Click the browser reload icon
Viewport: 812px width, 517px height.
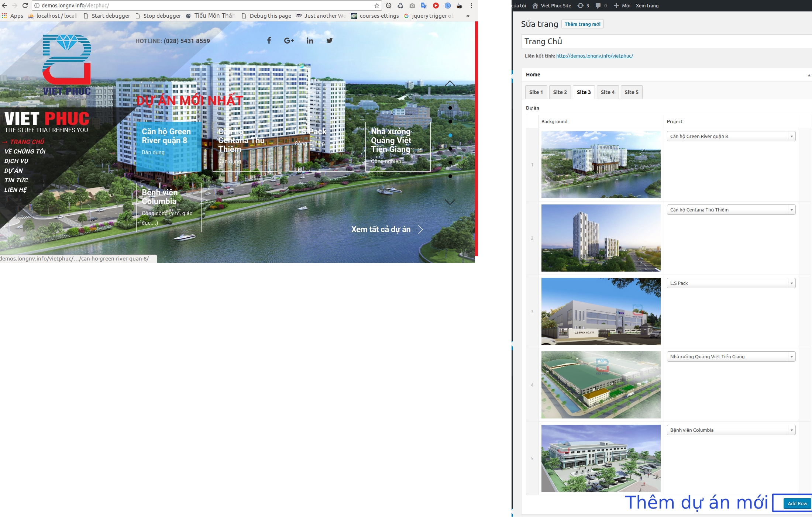pyautogui.click(x=25, y=6)
